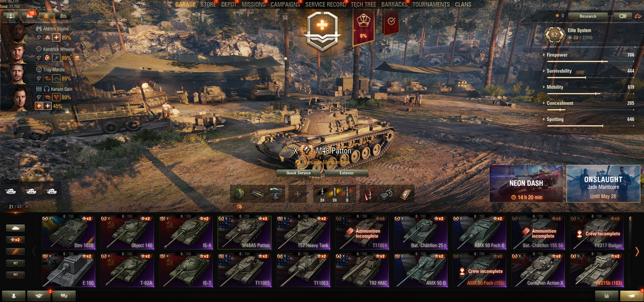Click the Quick Service button
The width and height of the screenshot is (644, 302).
click(299, 173)
